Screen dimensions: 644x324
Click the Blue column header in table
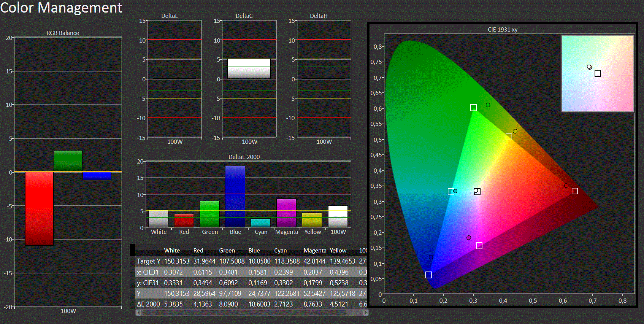[254, 251]
